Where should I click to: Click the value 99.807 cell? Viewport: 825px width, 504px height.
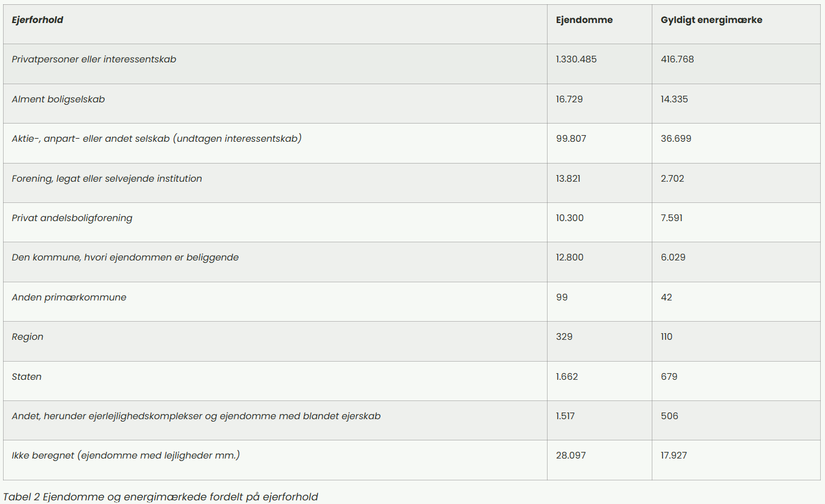pyautogui.click(x=571, y=139)
